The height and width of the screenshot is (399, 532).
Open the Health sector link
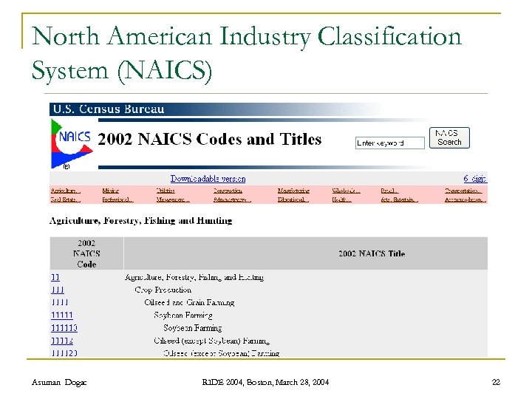coord(341,199)
